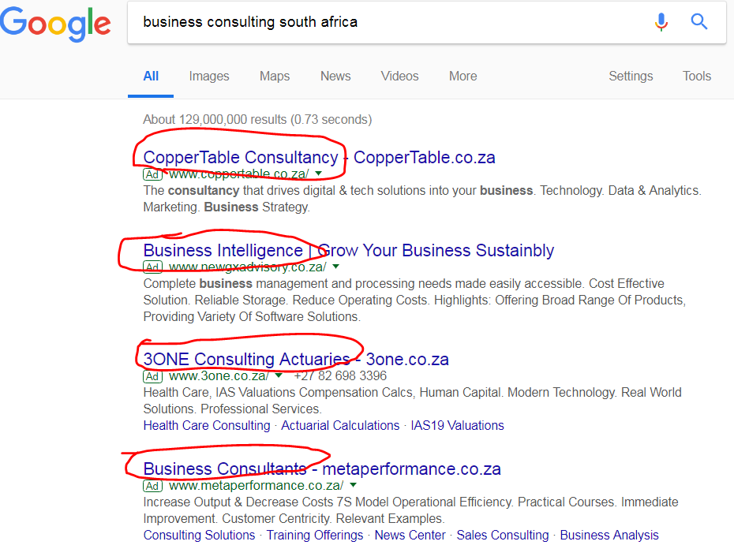734x560 pixels.
Task: Expand the More search categories menu
Action: point(462,76)
